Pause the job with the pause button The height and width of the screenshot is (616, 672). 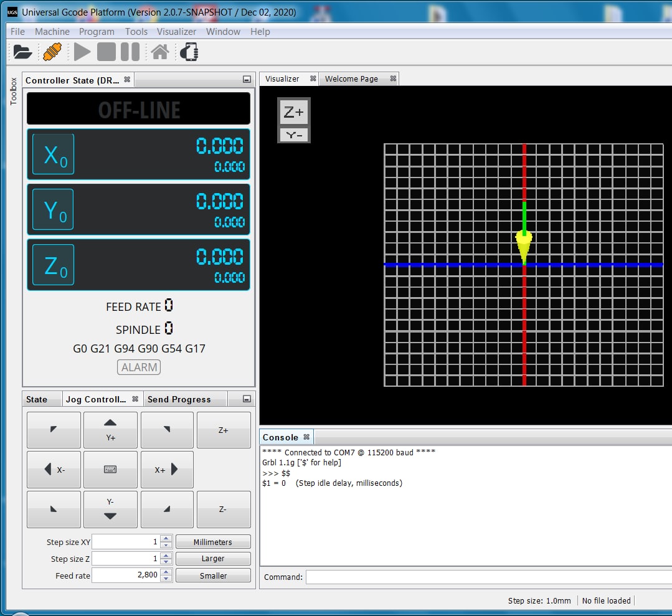click(x=130, y=52)
